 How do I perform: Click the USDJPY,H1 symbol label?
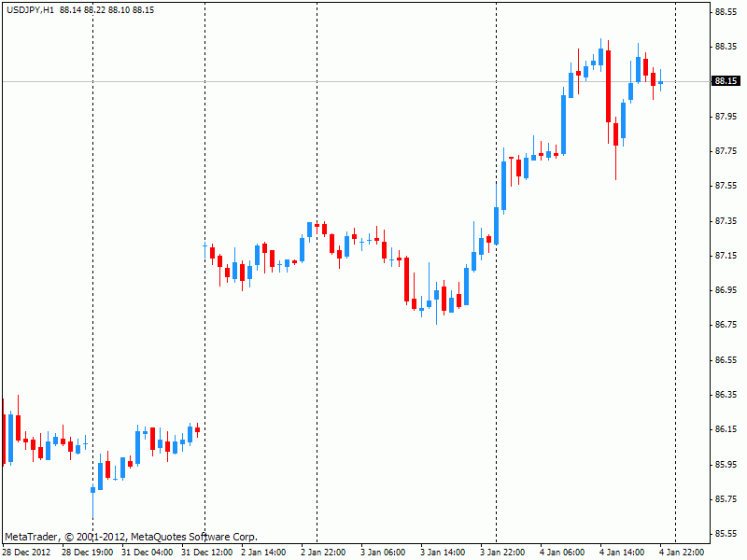(29, 9)
